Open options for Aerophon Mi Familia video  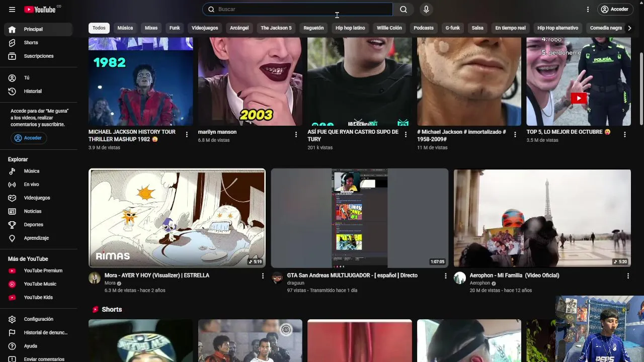628,276
